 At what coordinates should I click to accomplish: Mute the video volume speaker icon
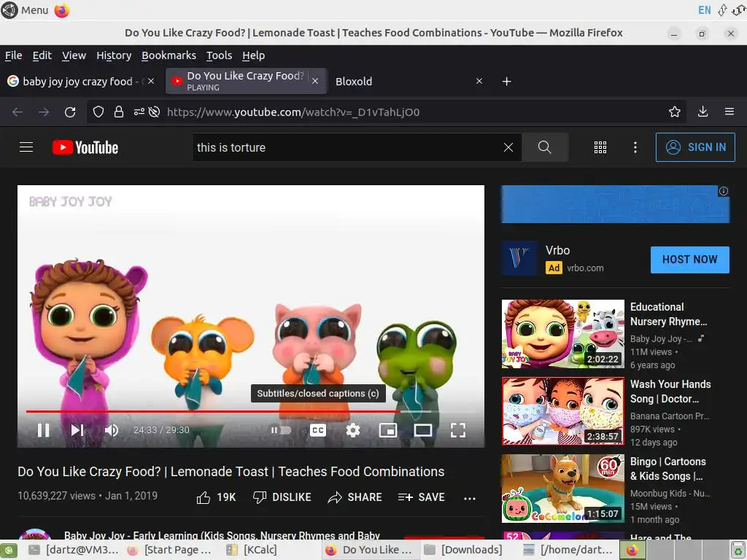111,430
